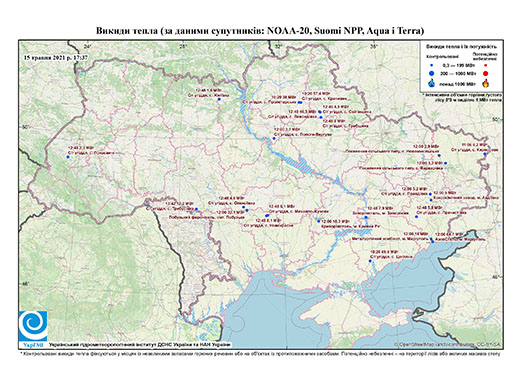Click the date stamp '15 травня 2021 р. 17:37'
Viewport: 520px width, 368px height.
56,57
